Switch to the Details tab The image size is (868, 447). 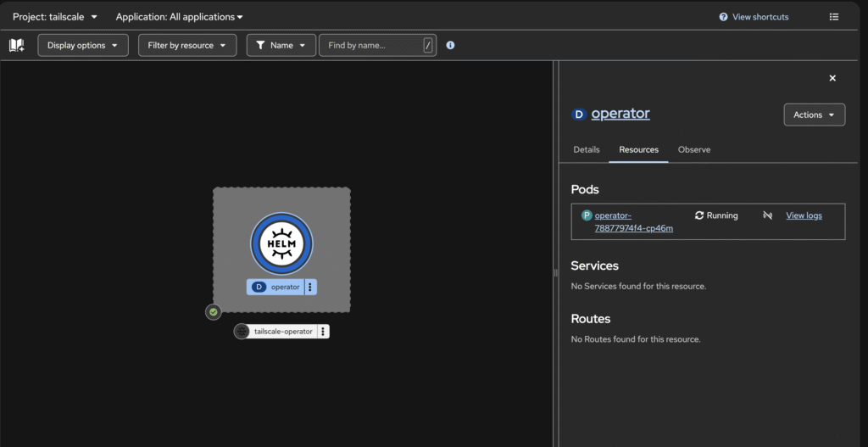587,149
